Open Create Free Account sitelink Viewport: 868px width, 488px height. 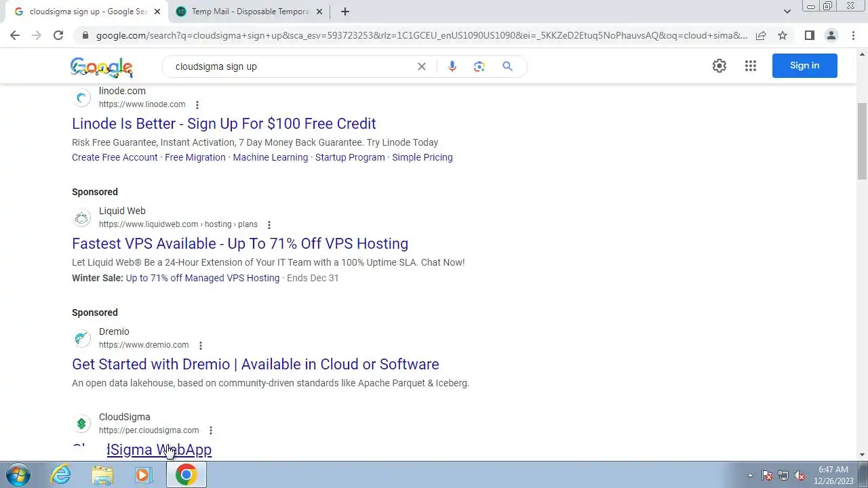(115, 157)
